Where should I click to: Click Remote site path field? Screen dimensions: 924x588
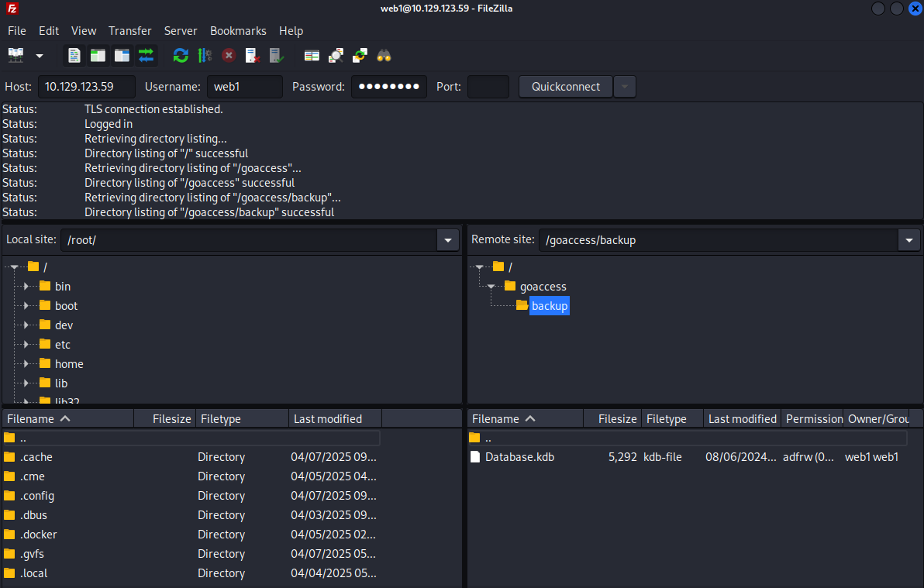(x=719, y=240)
